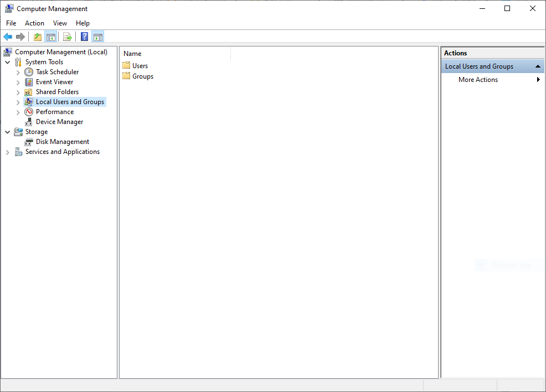Select the Services and Applications label
Viewport: 546px width, 392px height.
[x=63, y=152]
